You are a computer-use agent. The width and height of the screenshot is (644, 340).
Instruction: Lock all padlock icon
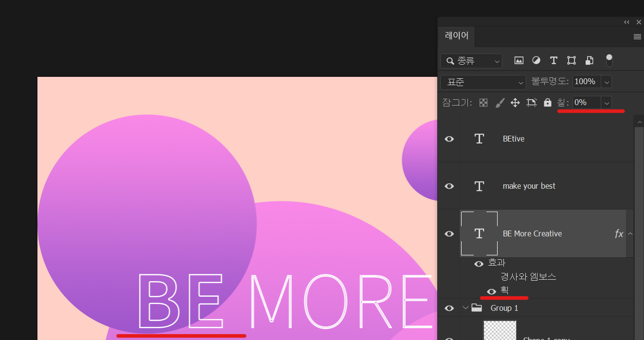pos(548,103)
